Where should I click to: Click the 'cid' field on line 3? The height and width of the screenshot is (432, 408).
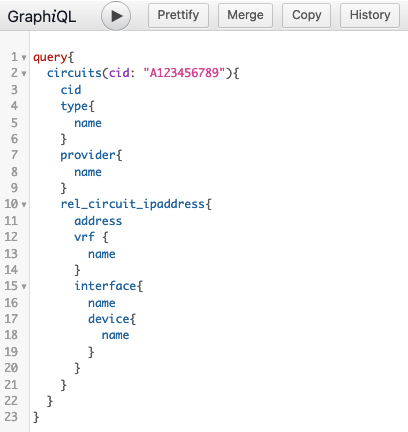(71, 90)
